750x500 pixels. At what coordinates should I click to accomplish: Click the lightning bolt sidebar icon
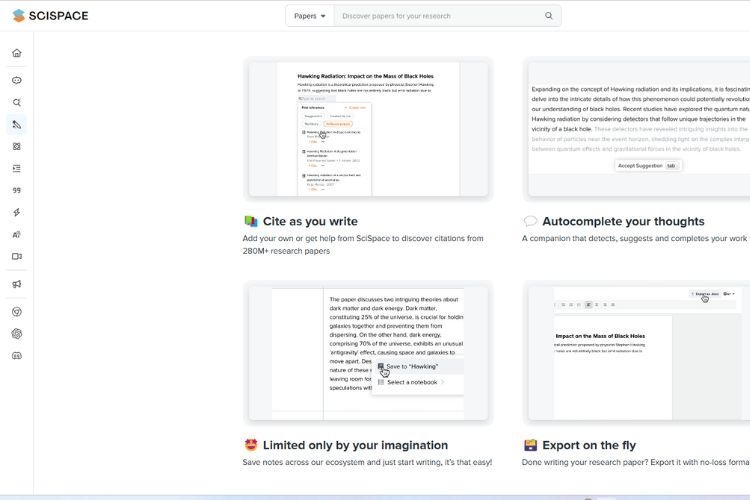point(16,212)
